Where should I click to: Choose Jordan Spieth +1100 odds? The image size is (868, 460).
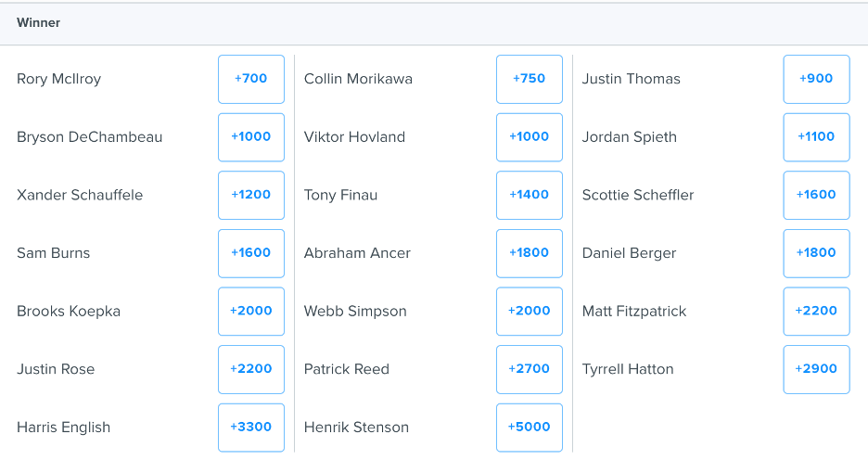coord(816,137)
